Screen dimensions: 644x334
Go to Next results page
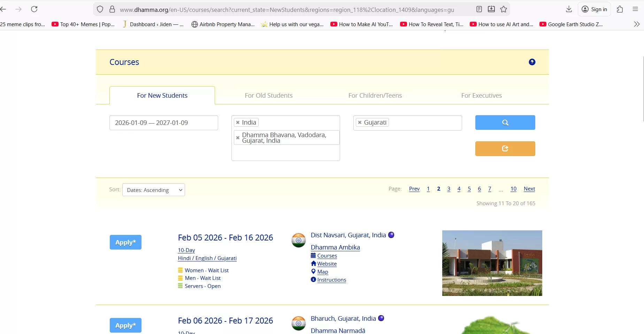pyautogui.click(x=529, y=189)
